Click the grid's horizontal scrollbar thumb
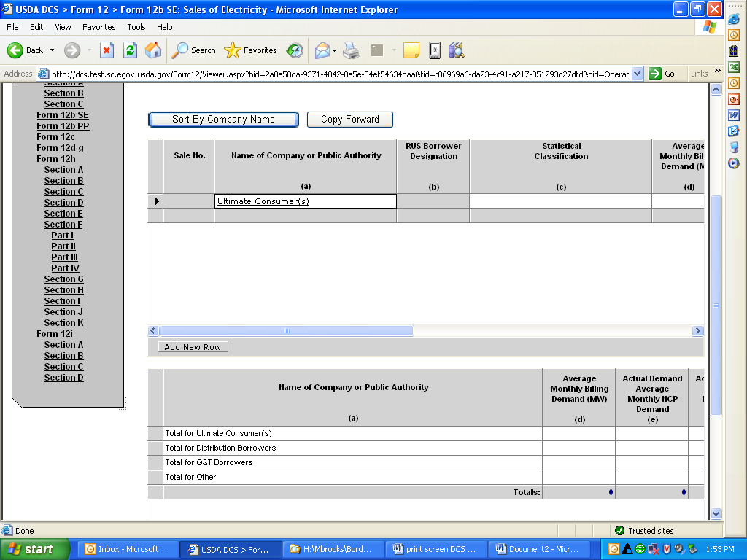747x560 pixels. 287,331
